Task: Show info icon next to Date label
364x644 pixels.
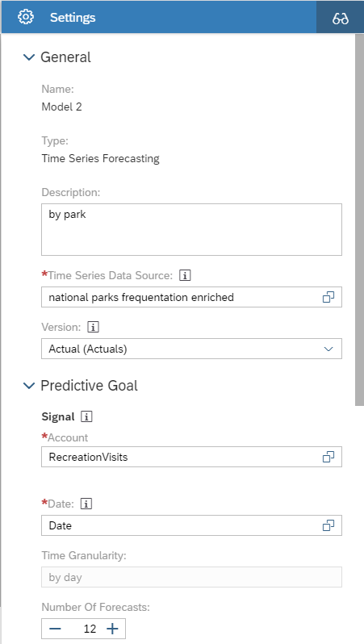Action: [x=86, y=504]
